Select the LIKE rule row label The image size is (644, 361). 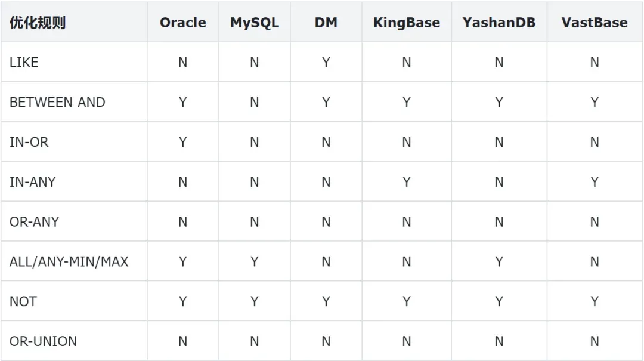point(24,62)
